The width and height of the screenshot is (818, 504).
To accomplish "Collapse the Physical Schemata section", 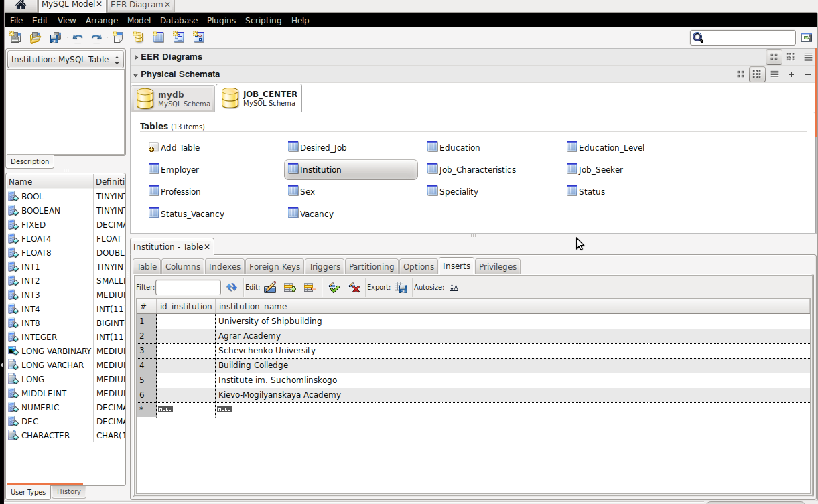I will coord(136,74).
